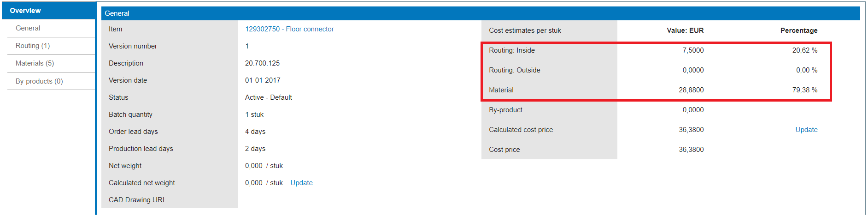868x217 pixels.
Task: Select the Version date 01-01-2017
Action: click(263, 80)
